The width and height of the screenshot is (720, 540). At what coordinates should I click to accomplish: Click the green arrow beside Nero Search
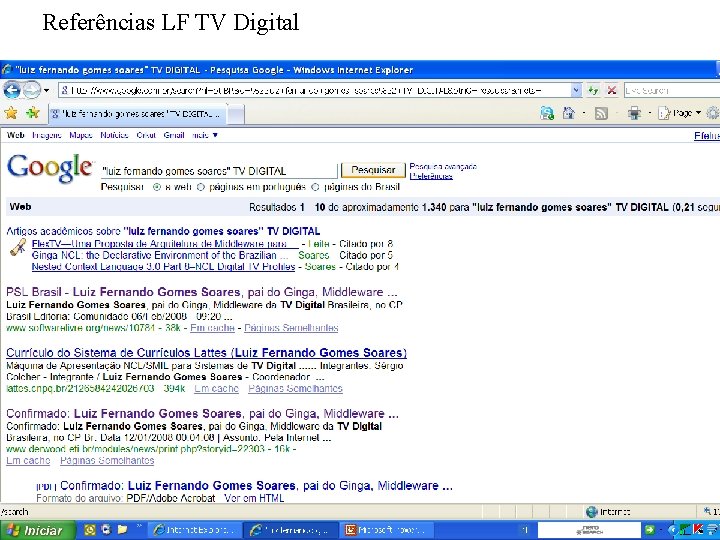[649, 530]
